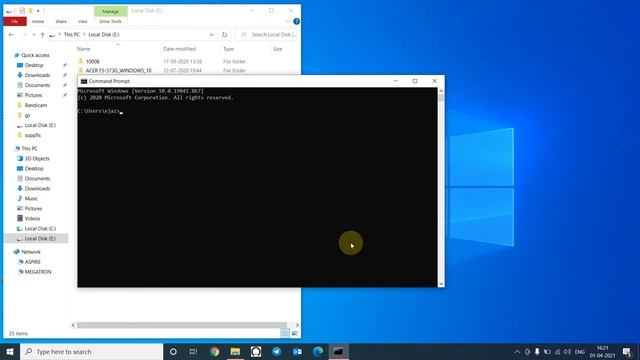Open 3D Objects under This PC
The image size is (640, 360).
point(37,158)
